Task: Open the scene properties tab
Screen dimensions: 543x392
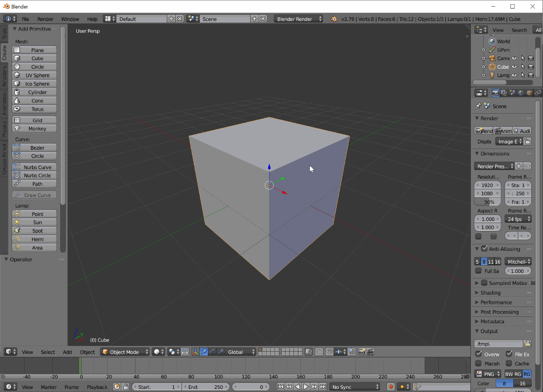Action: coord(512,93)
